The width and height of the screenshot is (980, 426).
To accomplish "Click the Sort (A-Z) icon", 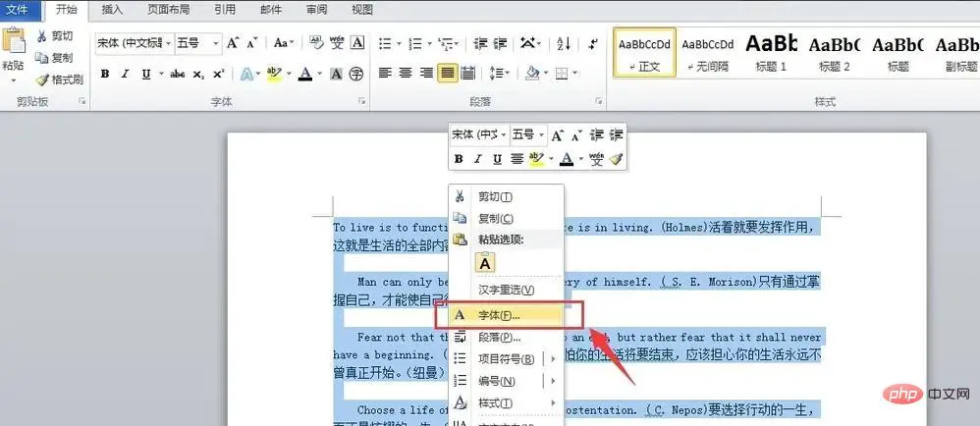I will (563, 43).
